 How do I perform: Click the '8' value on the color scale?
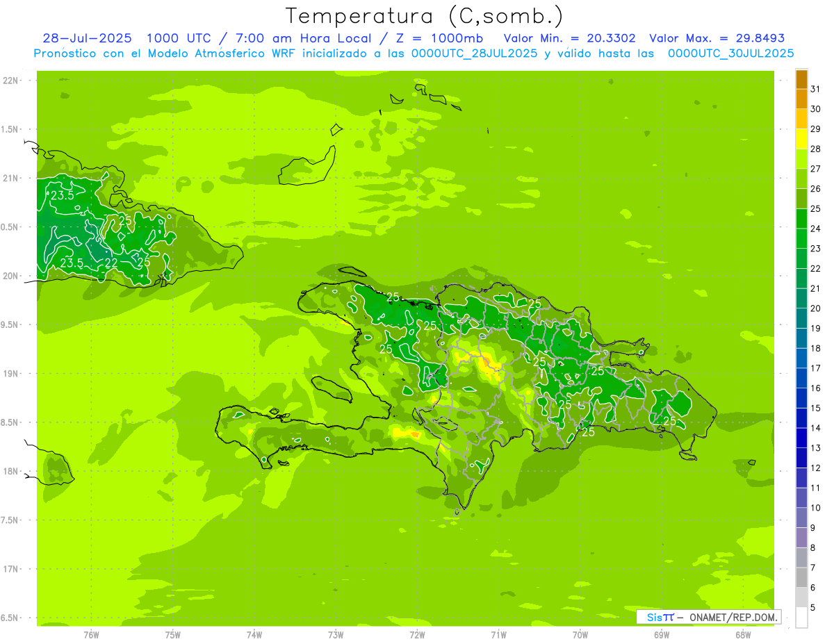tap(812, 548)
